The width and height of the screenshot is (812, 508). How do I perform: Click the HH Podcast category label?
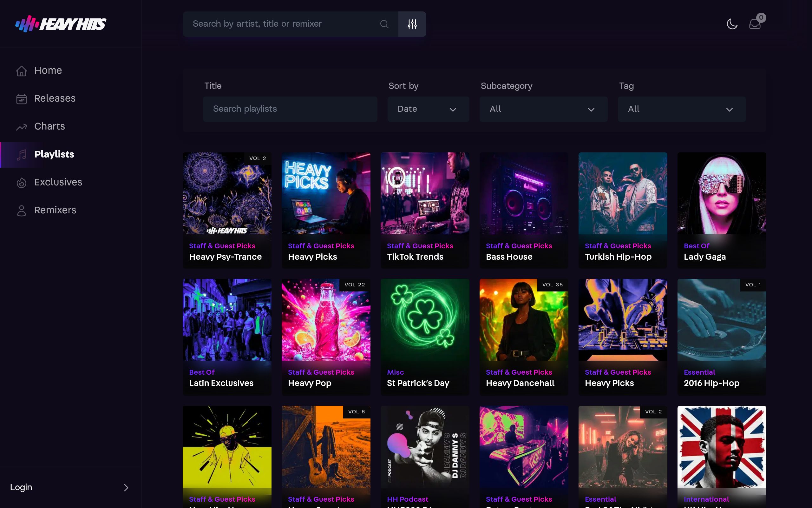pos(407,499)
